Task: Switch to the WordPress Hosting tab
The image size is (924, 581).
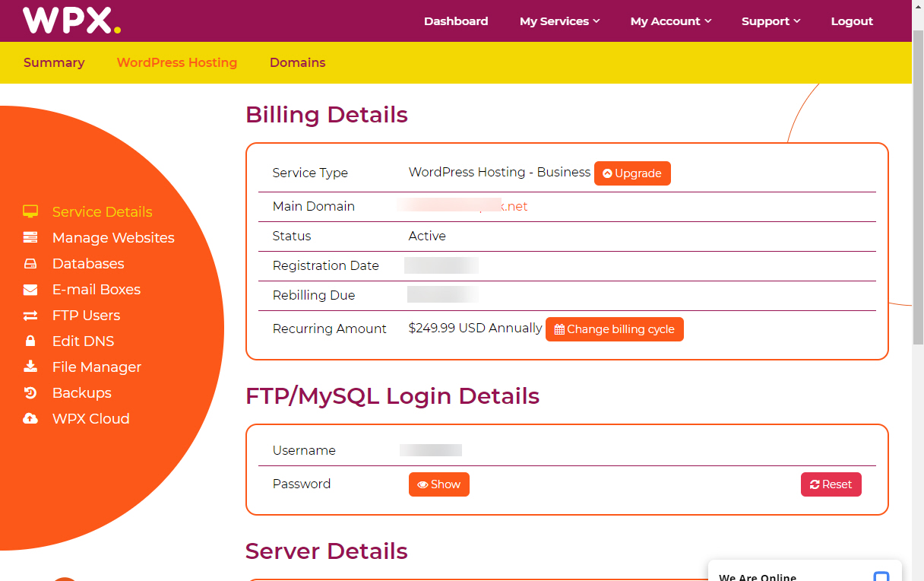Action: tap(177, 63)
